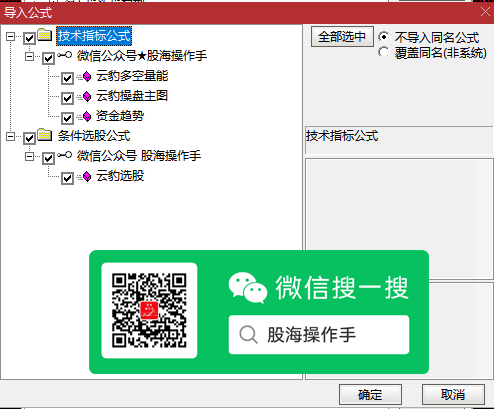Confirm import with 确定 button
The image size is (494, 409).
[x=370, y=394]
